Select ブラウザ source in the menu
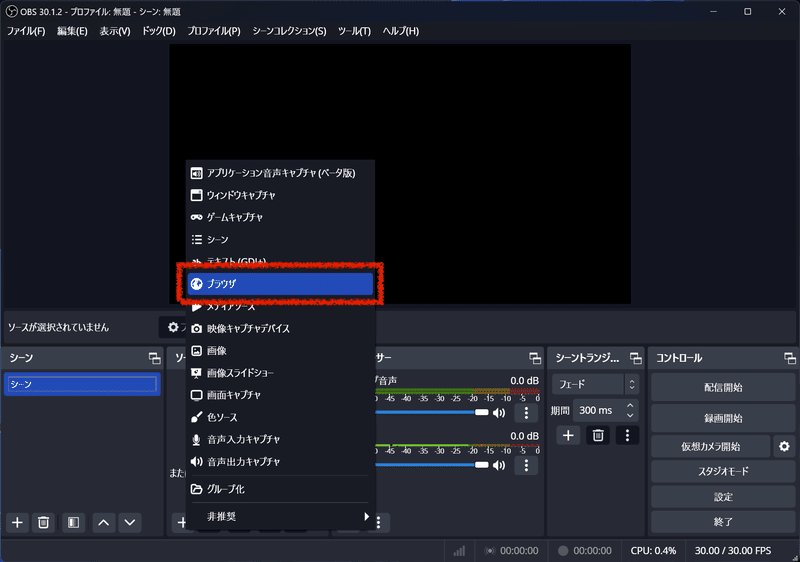The height and width of the screenshot is (562, 800). pyautogui.click(x=280, y=284)
